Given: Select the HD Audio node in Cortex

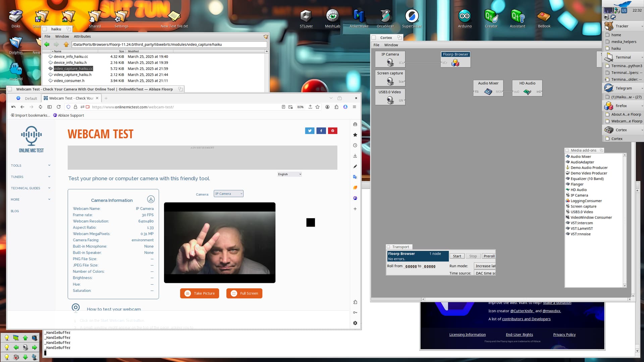Looking at the screenshot, I should pos(527,88).
